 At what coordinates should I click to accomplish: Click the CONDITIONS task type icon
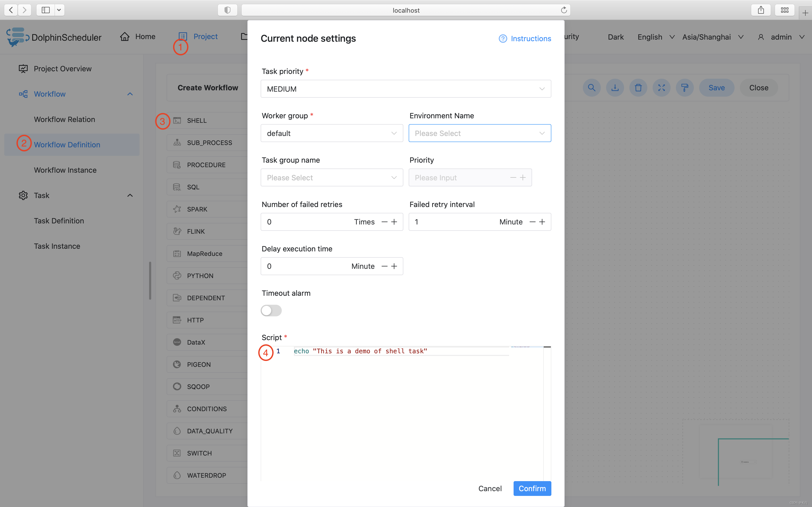pos(177,408)
